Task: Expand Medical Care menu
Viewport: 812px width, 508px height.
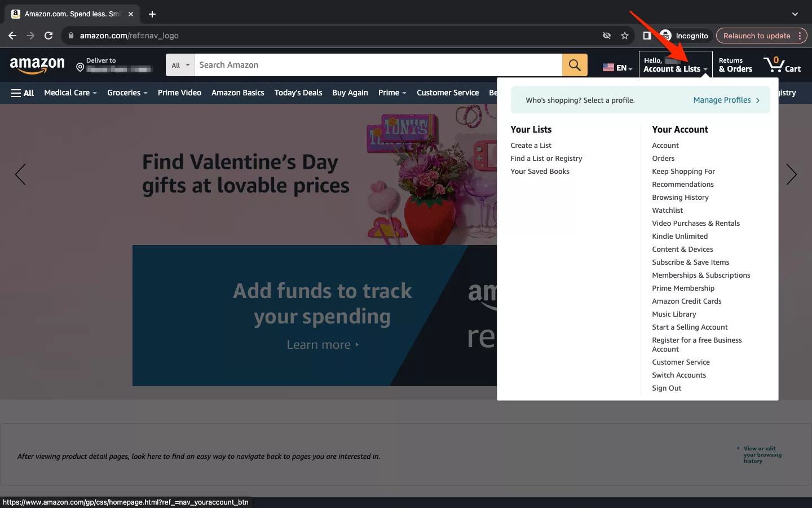Action: pos(70,93)
